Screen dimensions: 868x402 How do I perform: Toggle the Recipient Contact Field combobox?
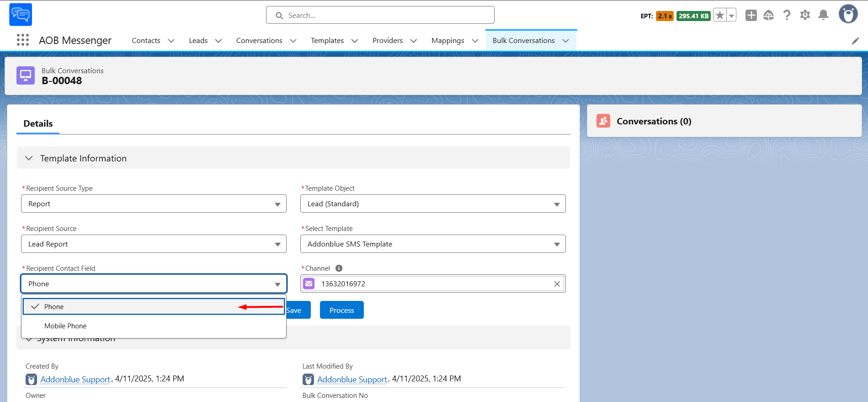[x=154, y=284]
